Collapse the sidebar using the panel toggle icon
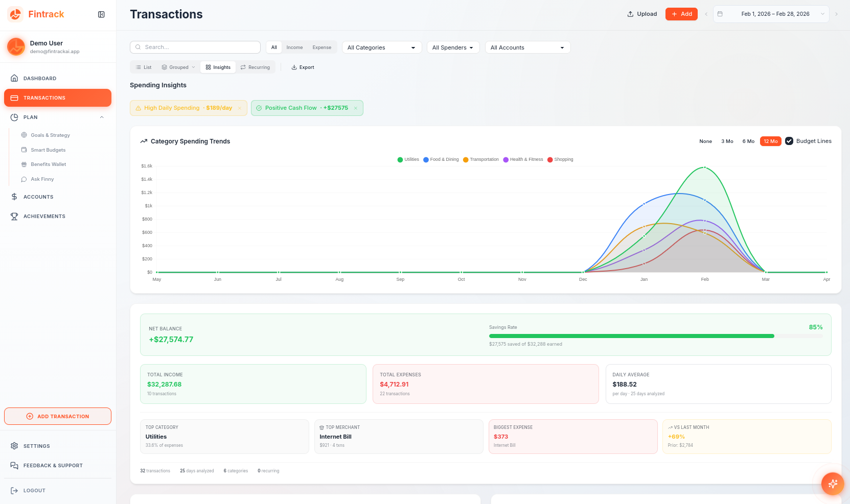This screenshot has width=850, height=504. tap(101, 14)
